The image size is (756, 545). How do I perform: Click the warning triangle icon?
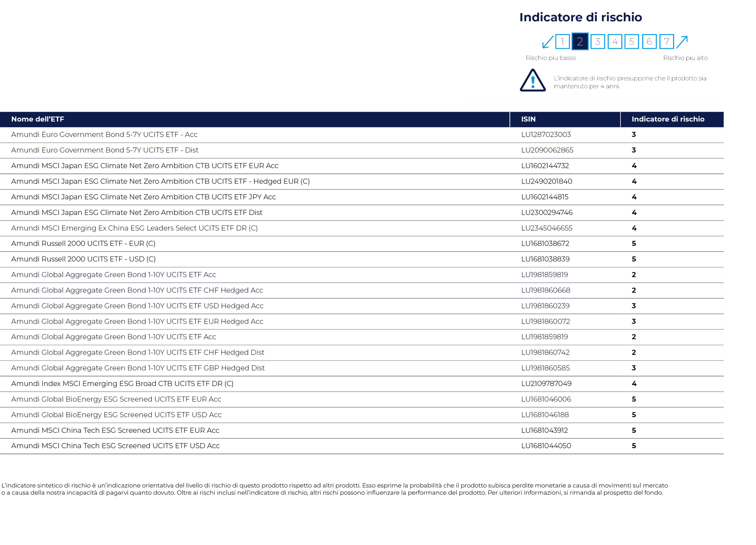533,80
